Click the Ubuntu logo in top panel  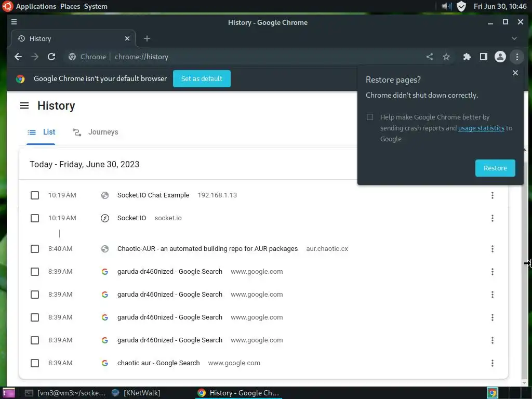click(x=7, y=6)
